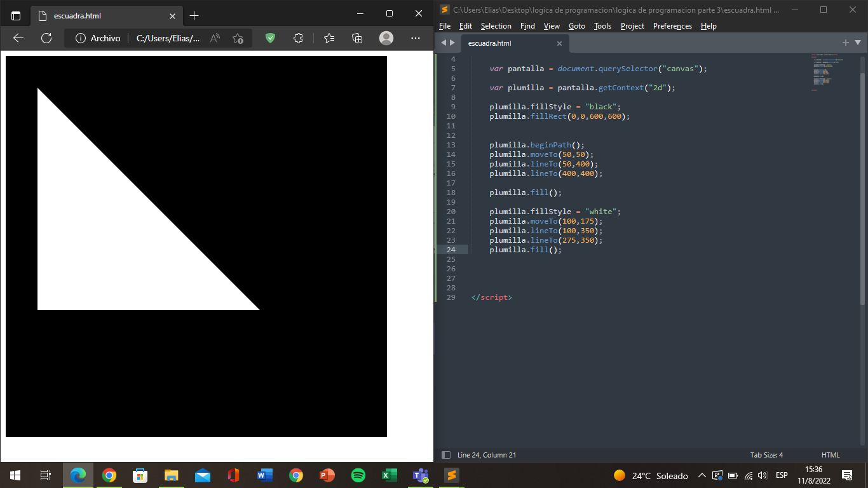This screenshot has width=868, height=488.
Task: Click line number 13 in the gutter
Action: pyautogui.click(x=451, y=145)
